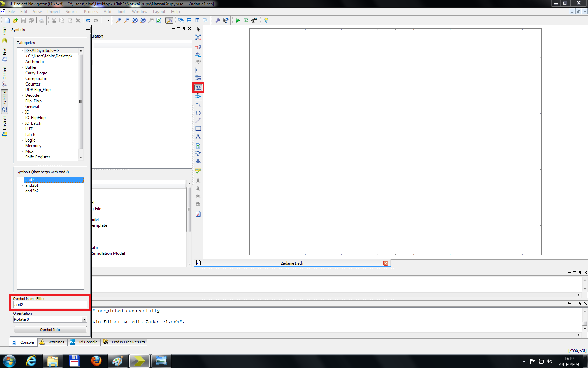Open the Libraries side tab
Image resolution: width=588 pixels, height=368 pixels.
[x=5, y=127]
